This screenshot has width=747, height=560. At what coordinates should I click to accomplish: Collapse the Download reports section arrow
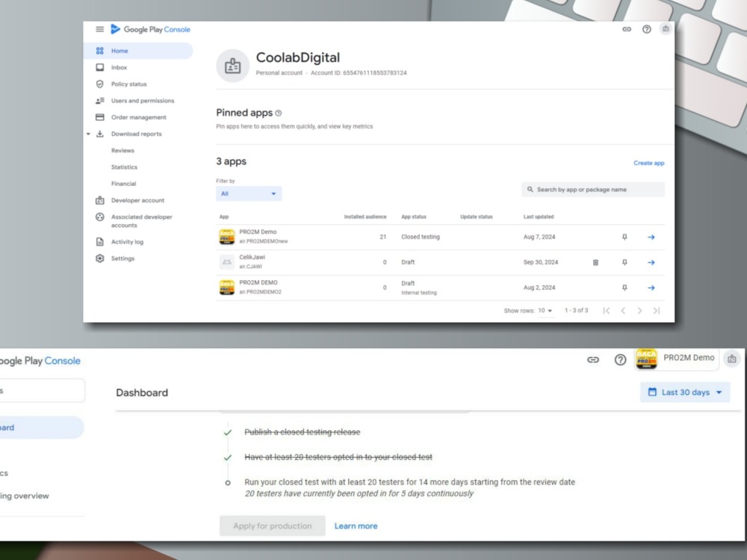(88, 134)
